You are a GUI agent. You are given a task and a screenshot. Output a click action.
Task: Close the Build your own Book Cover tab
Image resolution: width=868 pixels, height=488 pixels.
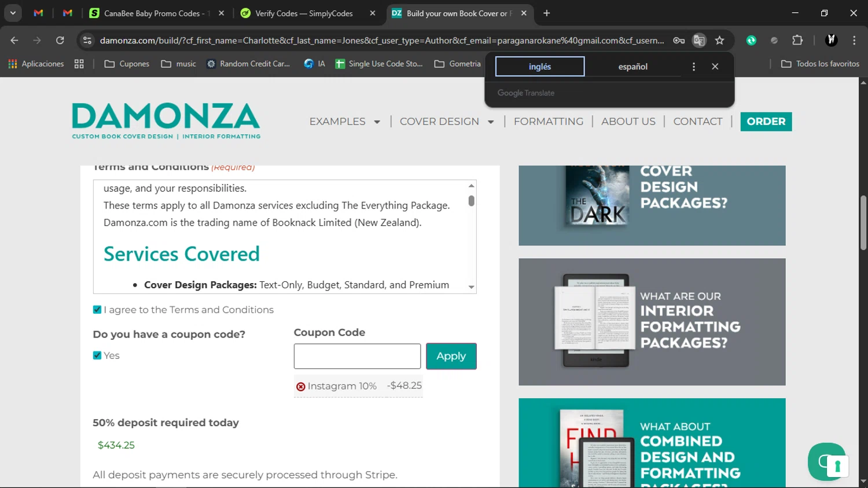pos(524,13)
